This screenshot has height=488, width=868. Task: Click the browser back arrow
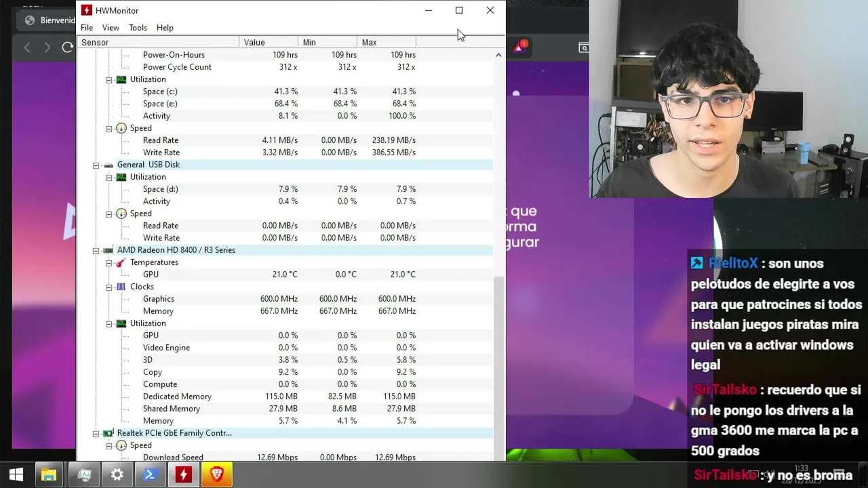[x=27, y=47]
